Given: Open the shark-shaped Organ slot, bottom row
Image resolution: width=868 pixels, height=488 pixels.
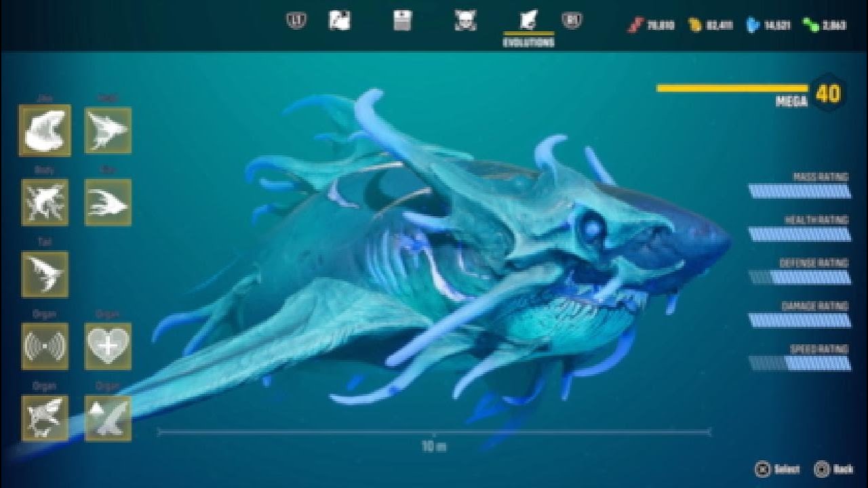Looking at the screenshot, I should pos(45,418).
